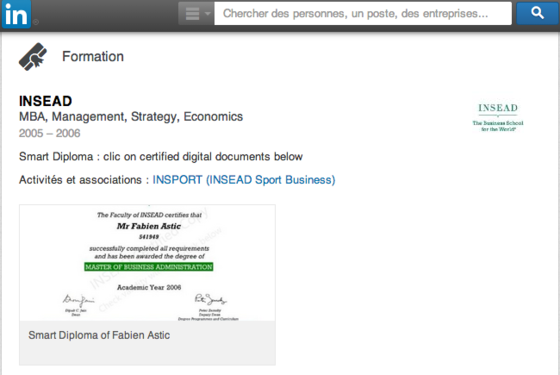Click the Smart Diploma description sentence
The width and height of the screenshot is (560, 375).
(x=161, y=156)
